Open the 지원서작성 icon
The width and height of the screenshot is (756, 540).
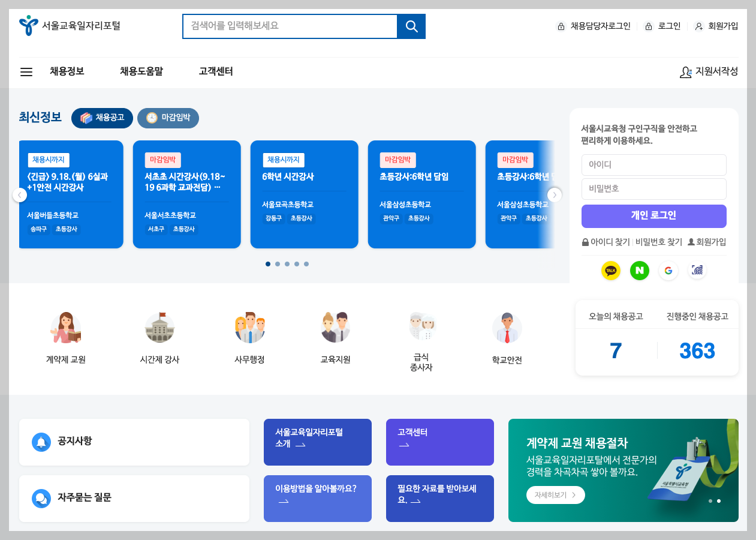click(685, 71)
